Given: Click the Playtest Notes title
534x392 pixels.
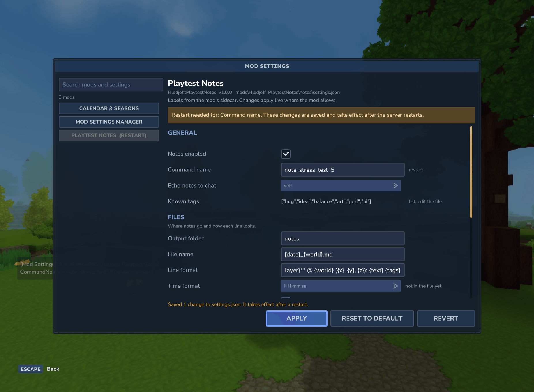Looking at the screenshot, I should tap(196, 83).
